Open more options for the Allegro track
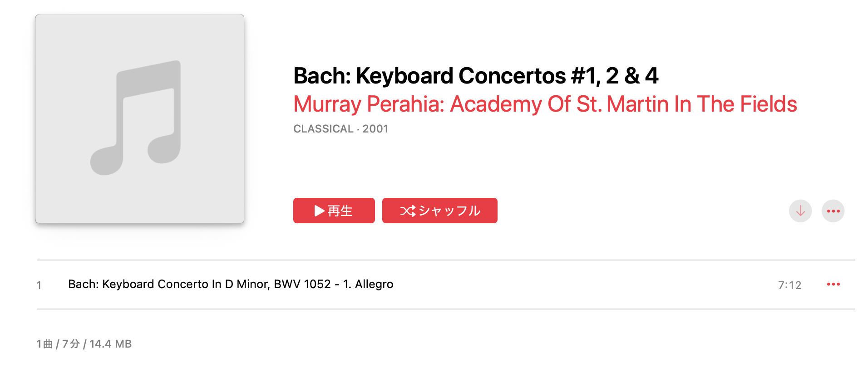Screen dimensions: 868x373 tap(833, 285)
